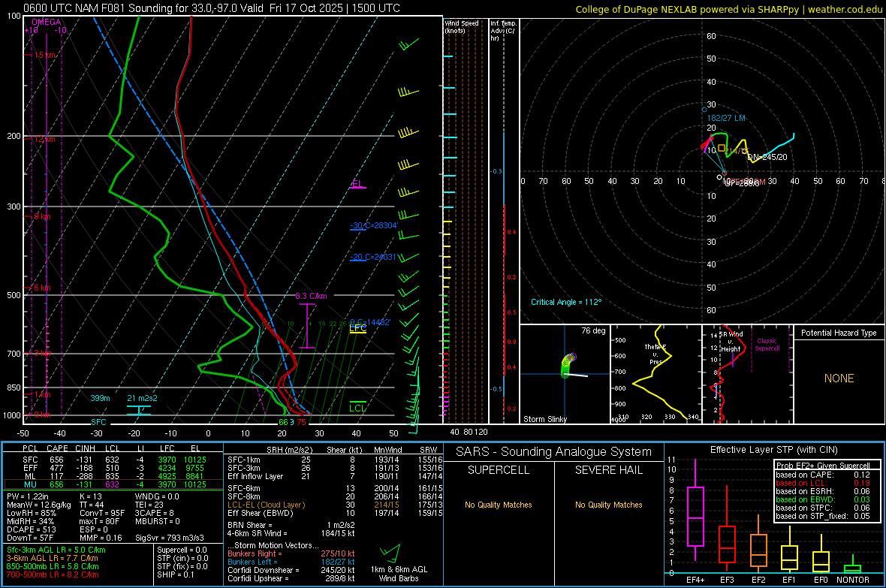886x588 pixels.
Task: Click the '-20 C=24031'' level text
Action: point(373,257)
